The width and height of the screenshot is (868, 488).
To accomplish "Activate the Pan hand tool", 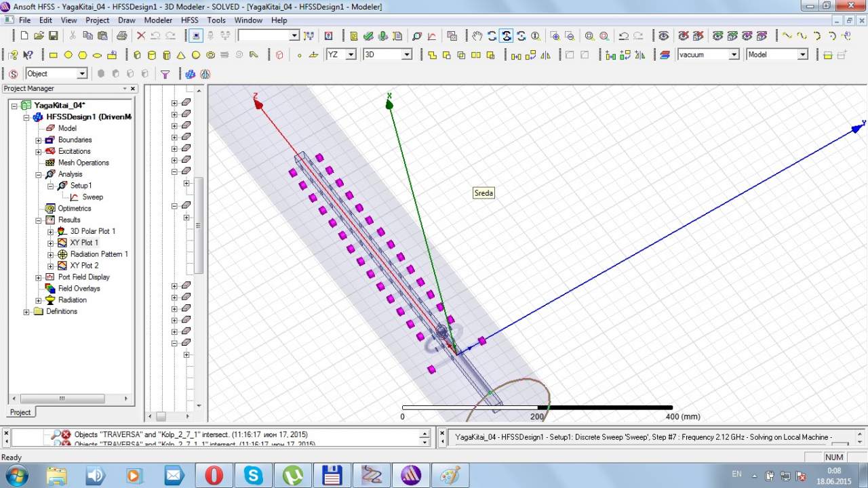I will (477, 36).
